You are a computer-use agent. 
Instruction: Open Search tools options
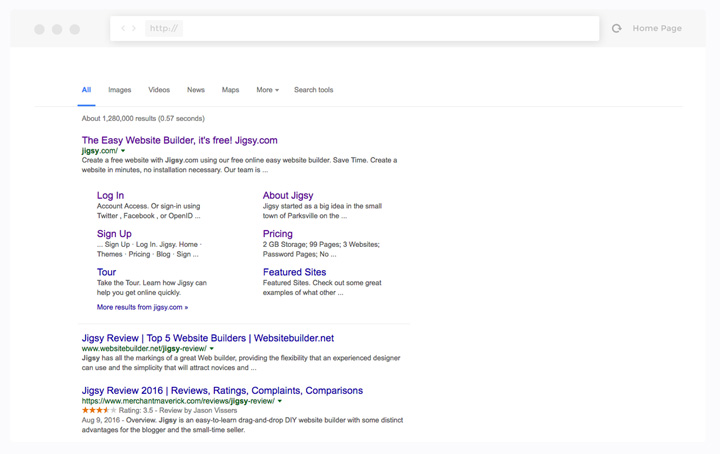(314, 90)
